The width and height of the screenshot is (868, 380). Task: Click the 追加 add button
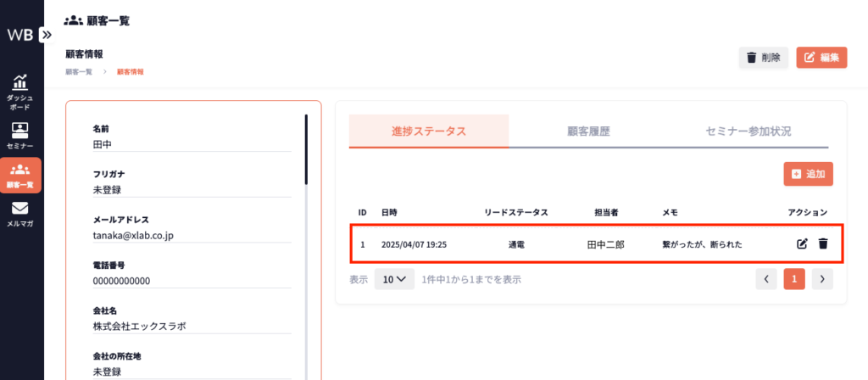point(808,174)
